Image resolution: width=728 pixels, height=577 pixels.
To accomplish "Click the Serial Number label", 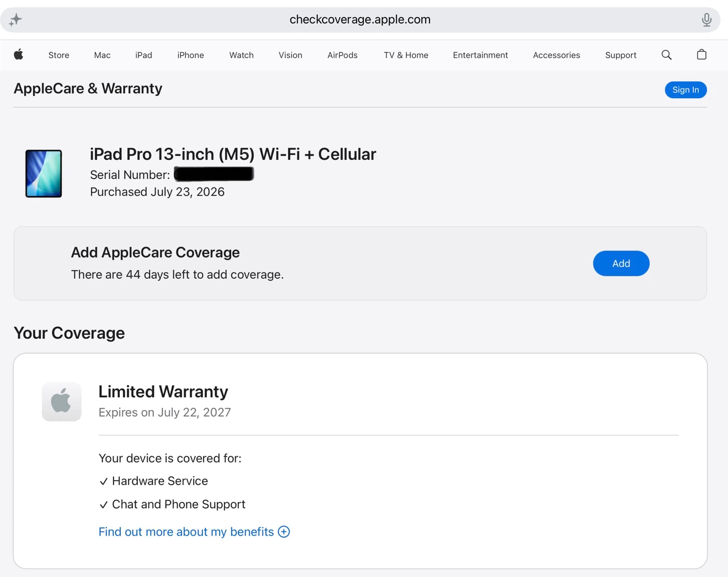I will point(130,175).
